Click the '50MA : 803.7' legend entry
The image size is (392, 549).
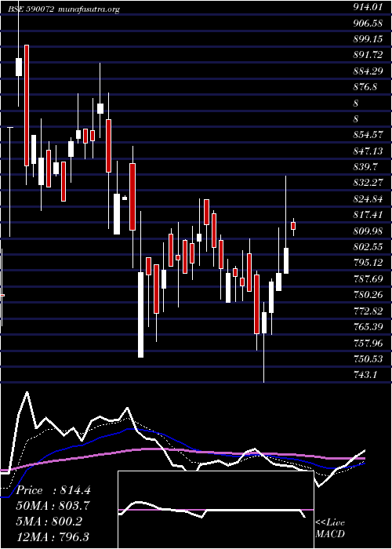click(53, 506)
